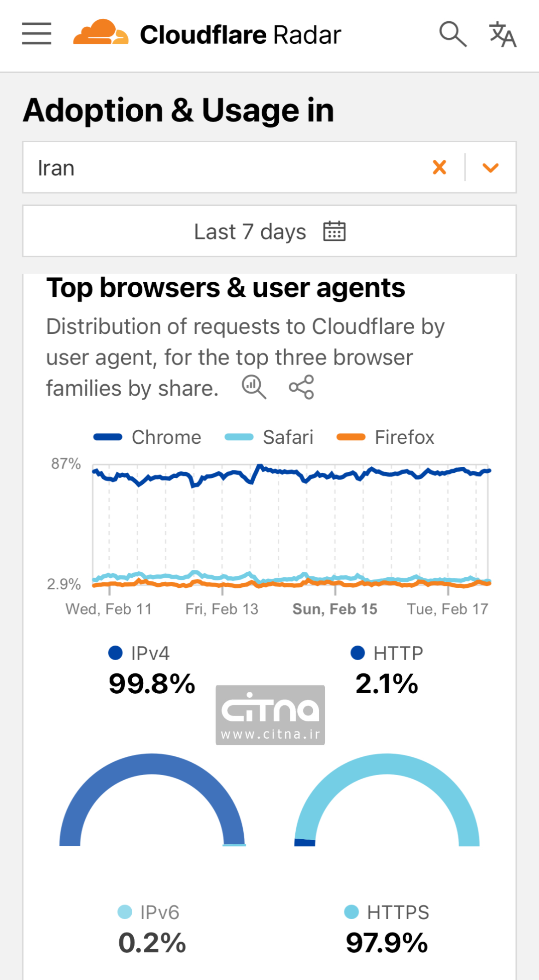Expand the location dropdown chevron

coord(491,168)
